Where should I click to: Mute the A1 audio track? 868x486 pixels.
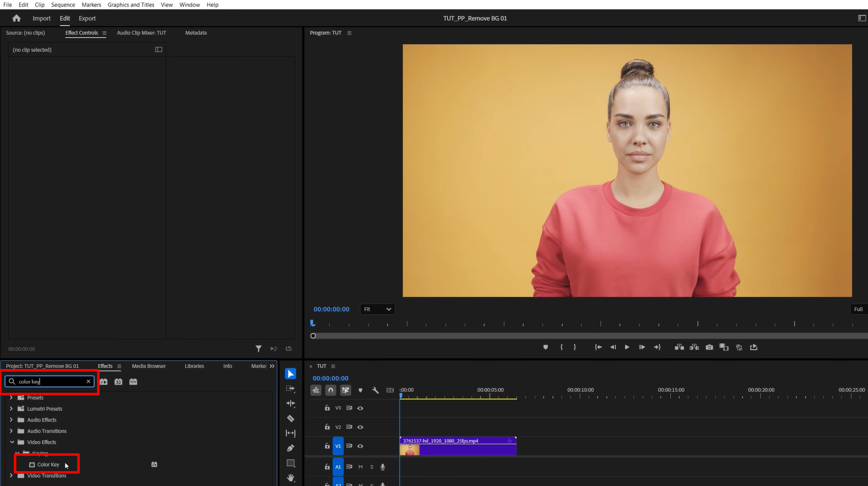click(x=360, y=467)
